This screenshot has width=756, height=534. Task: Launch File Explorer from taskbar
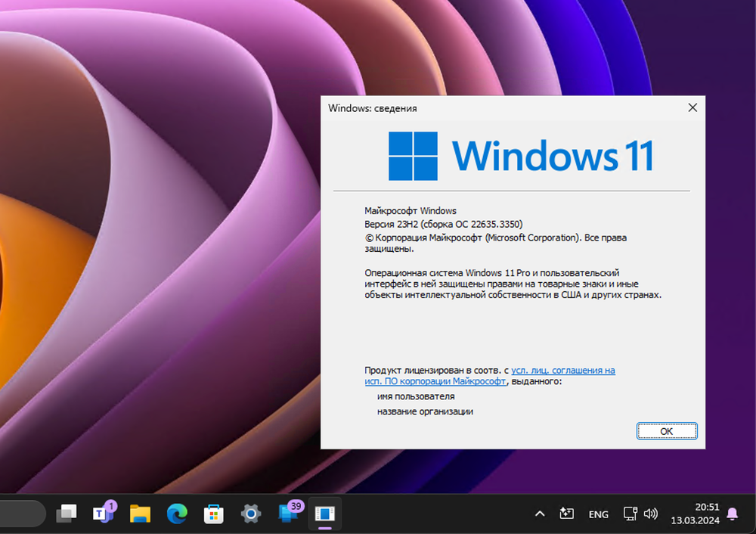pos(140,514)
